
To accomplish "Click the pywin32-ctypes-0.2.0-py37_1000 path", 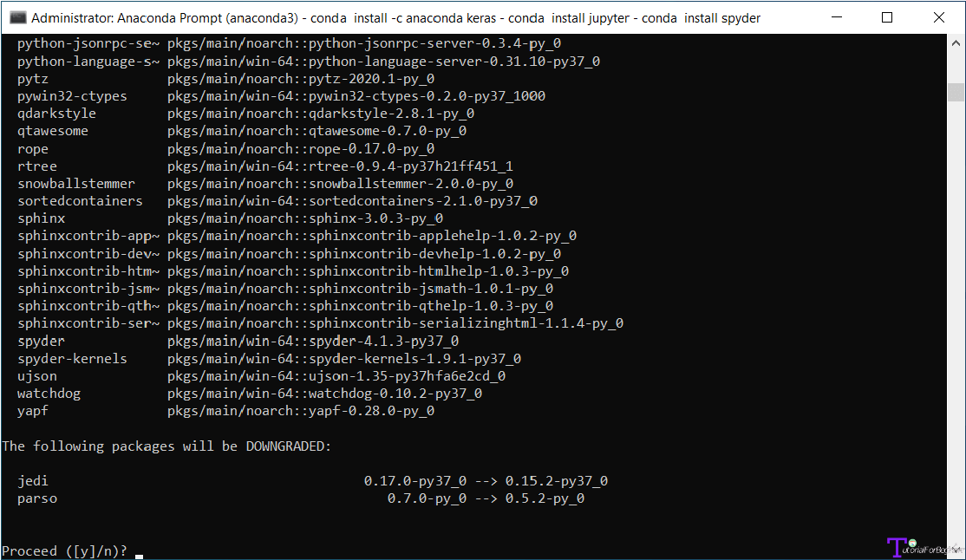I will pos(356,97).
